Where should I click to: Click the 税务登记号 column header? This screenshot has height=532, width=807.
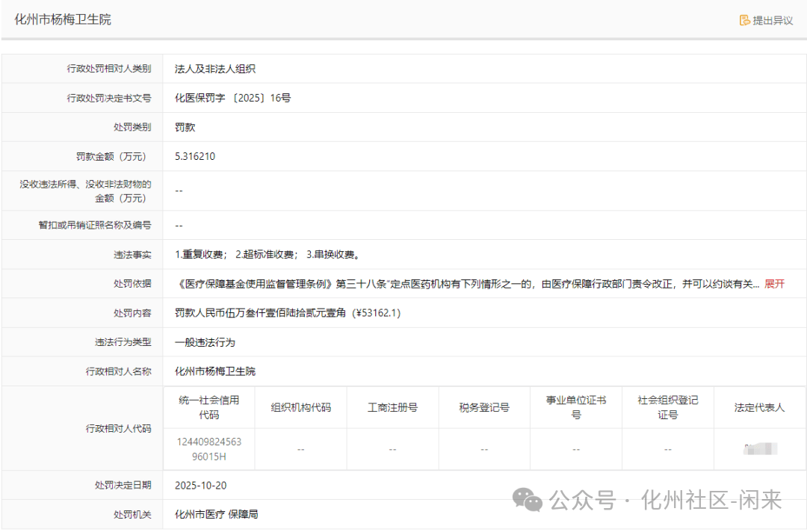(484, 407)
